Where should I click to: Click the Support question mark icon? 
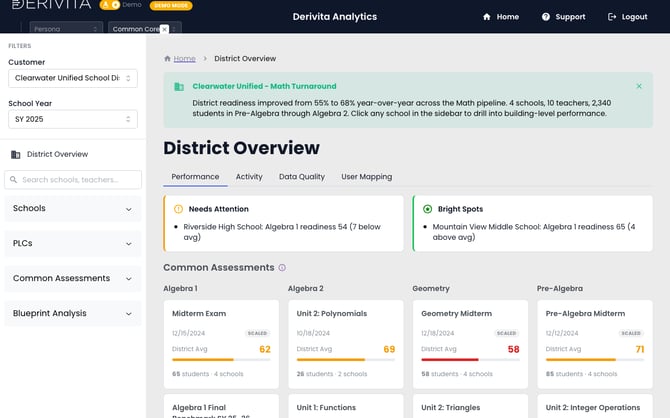(x=546, y=17)
